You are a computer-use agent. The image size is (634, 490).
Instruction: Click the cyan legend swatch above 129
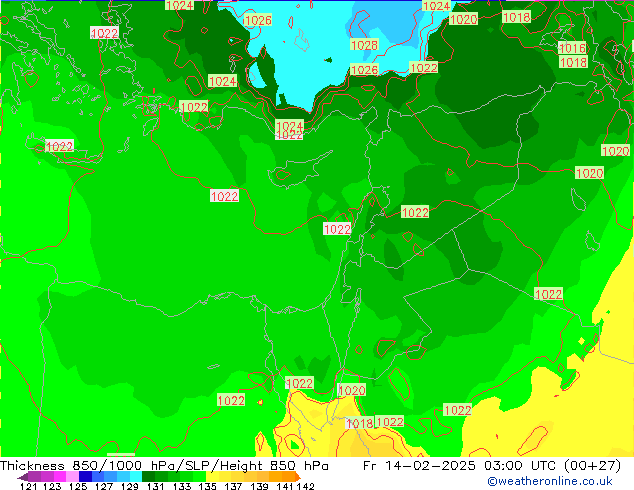[x=136, y=477]
